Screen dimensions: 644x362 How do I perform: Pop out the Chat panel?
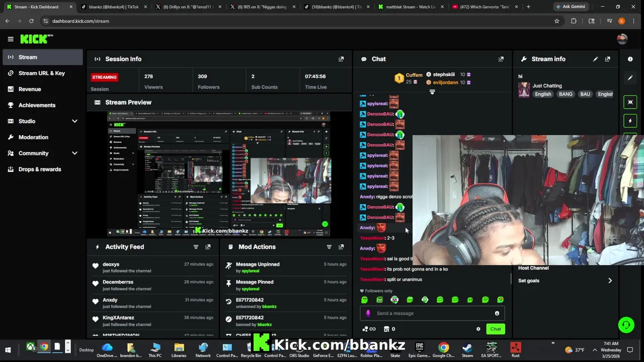pyautogui.click(x=501, y=59)
